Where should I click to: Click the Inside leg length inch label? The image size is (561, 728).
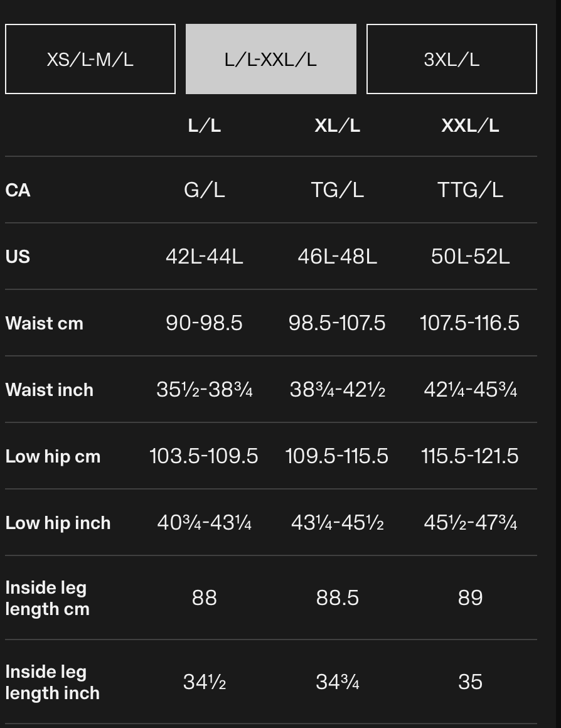(x=53, y=682)
